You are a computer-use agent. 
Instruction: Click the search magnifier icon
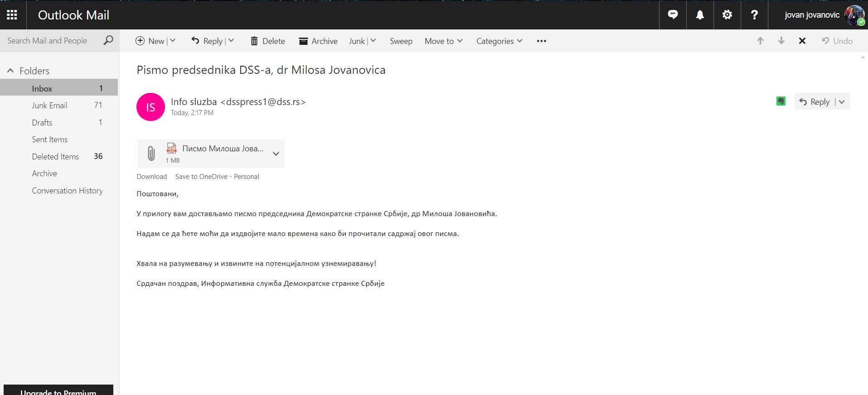(x=108, y=40)
